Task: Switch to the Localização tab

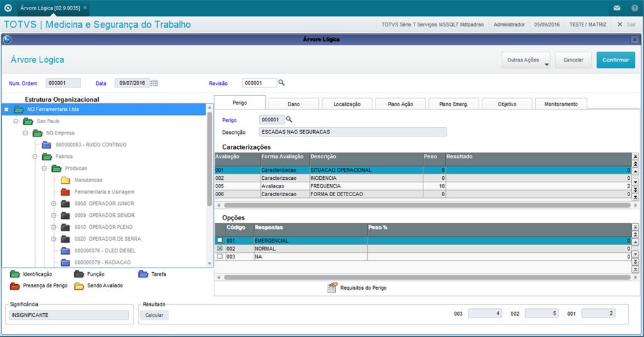Action: [347, 104]
